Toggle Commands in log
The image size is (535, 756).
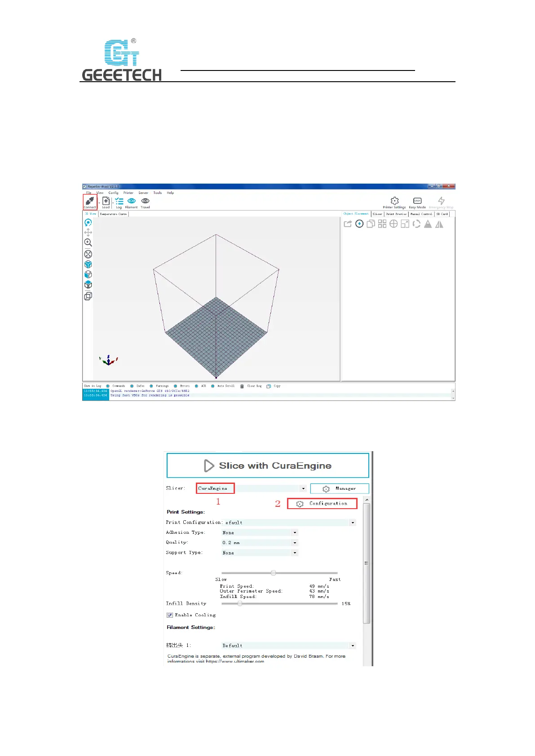(108, 386)
